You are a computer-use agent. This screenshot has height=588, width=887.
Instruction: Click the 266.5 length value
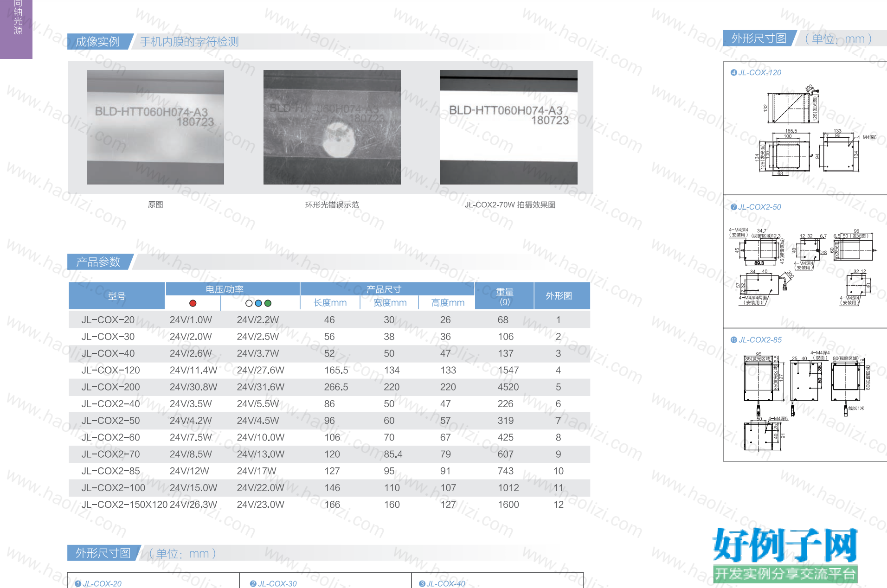[x=336, y=387]
